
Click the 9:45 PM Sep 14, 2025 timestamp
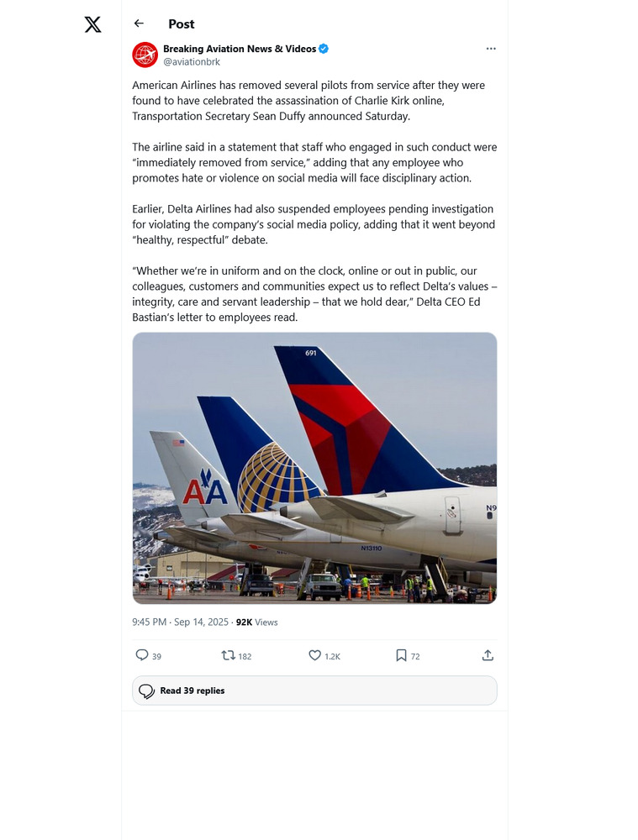[x=181, y=622]
